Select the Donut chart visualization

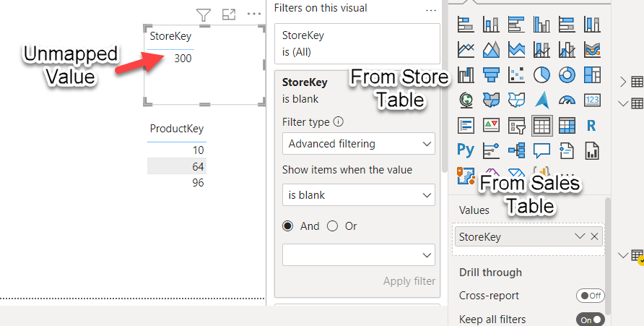point(567,75)
